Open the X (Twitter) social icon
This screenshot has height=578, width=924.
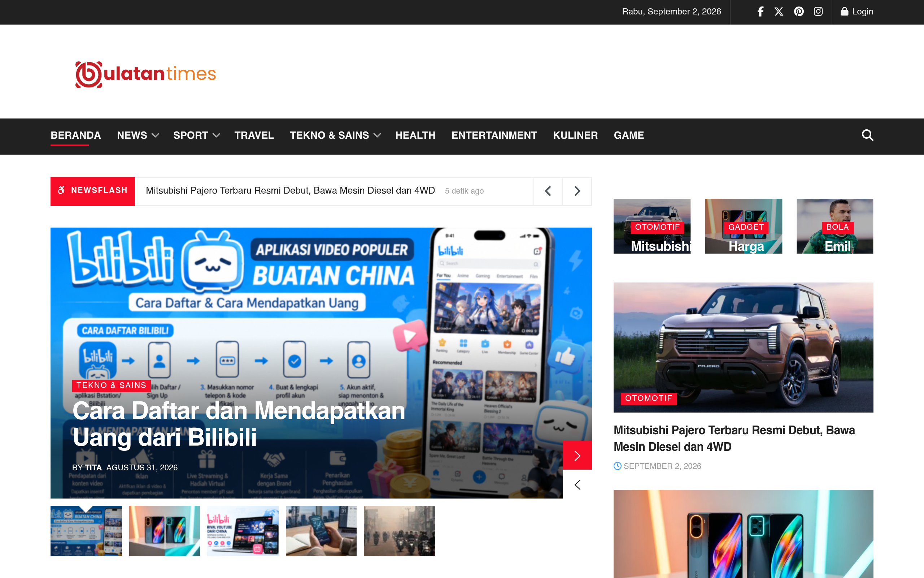coord(779,12)
